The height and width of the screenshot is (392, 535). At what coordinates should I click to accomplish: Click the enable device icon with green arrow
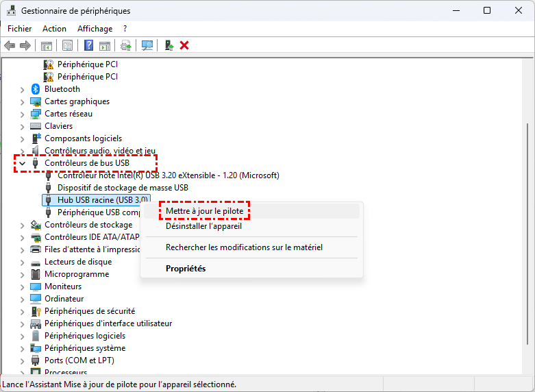point(169,45)
